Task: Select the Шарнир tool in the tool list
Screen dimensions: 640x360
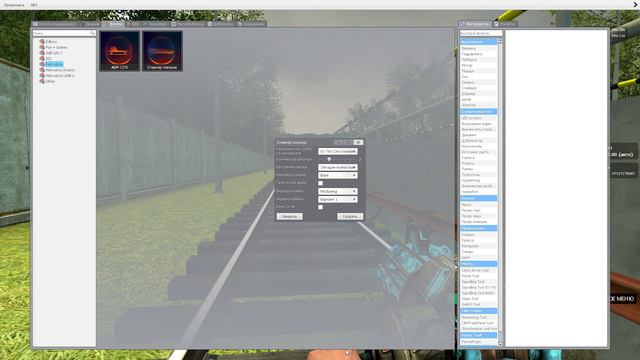Action: click(478, 94)
